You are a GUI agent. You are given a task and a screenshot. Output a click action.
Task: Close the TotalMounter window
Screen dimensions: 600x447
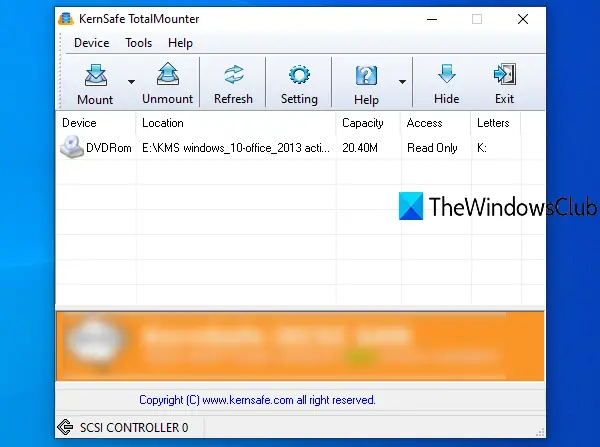(523, 19)
